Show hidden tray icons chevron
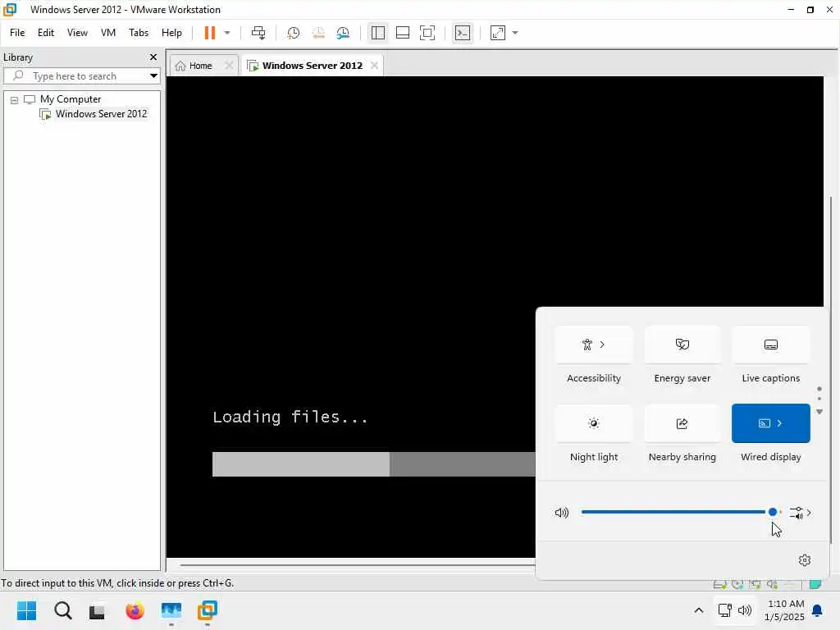Screen dimensions: 840x630 click(x=699, y=610)
